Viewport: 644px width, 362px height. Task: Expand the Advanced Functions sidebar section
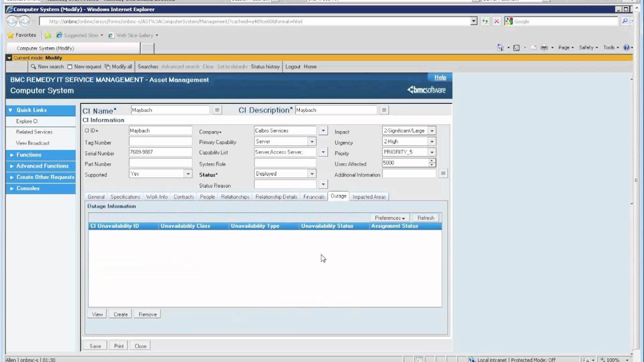tap(41, 166)
